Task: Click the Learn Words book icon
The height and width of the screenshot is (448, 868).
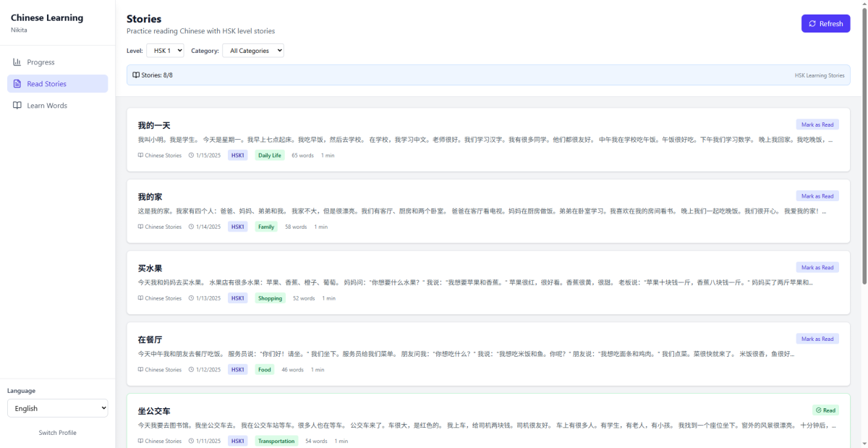Action: click(17, 106)
